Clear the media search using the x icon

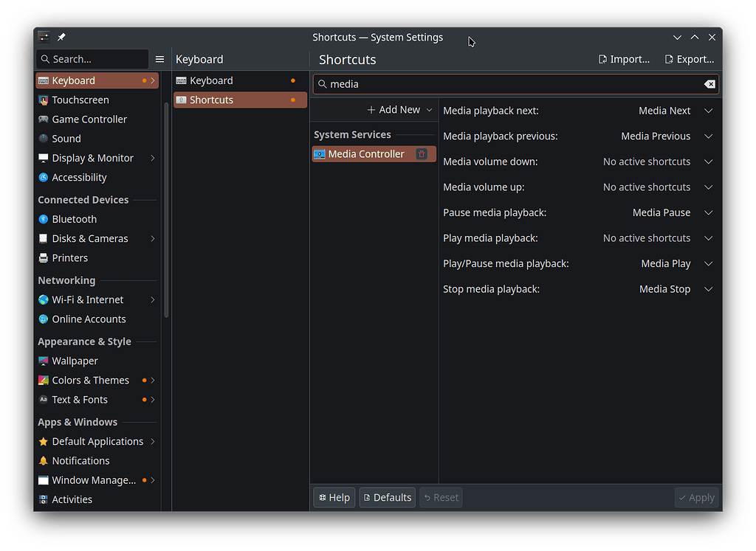pyautogui.click(x=709, y=84)
